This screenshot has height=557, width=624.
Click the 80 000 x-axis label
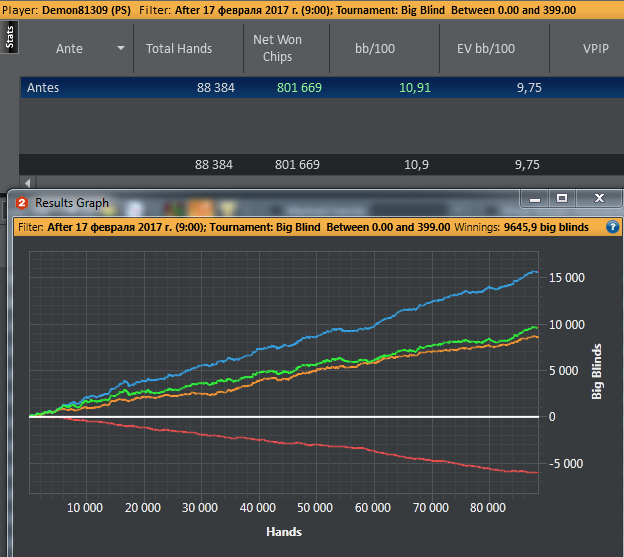488,508
